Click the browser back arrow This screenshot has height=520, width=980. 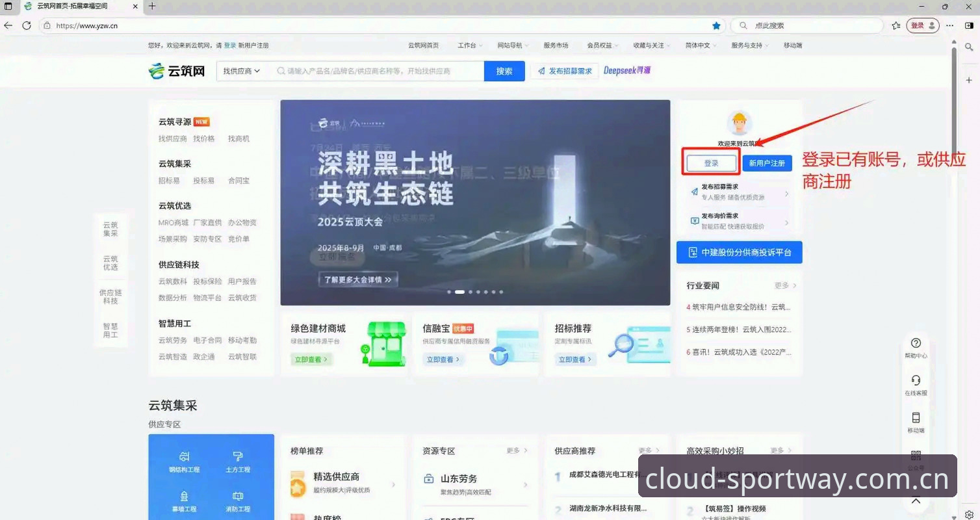click(8, 25)
